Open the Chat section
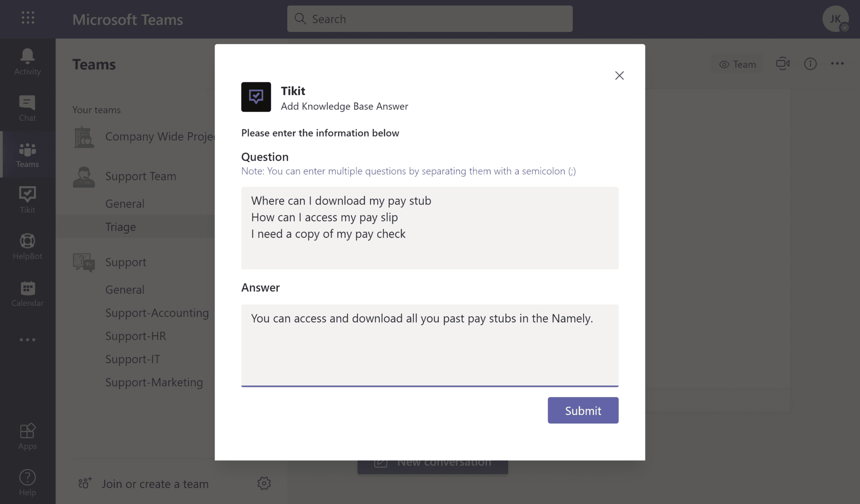Screen dimensions: 860x504 (x=28, y=108)
